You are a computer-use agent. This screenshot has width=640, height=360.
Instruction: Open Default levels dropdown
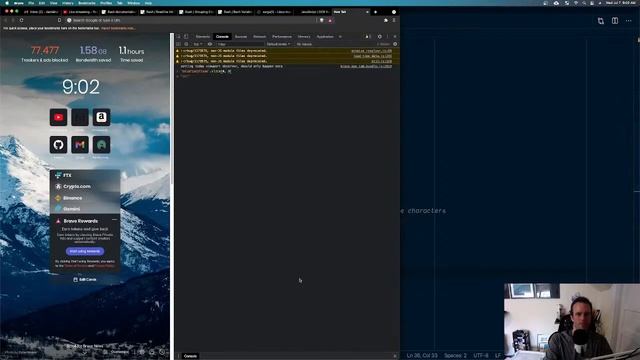pos(278,44)
